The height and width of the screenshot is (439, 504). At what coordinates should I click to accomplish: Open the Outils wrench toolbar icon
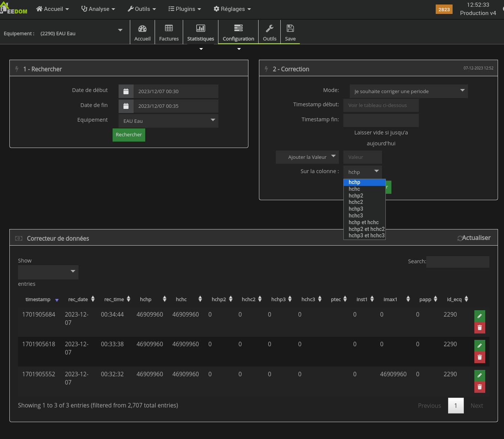[x=269, y=29]
